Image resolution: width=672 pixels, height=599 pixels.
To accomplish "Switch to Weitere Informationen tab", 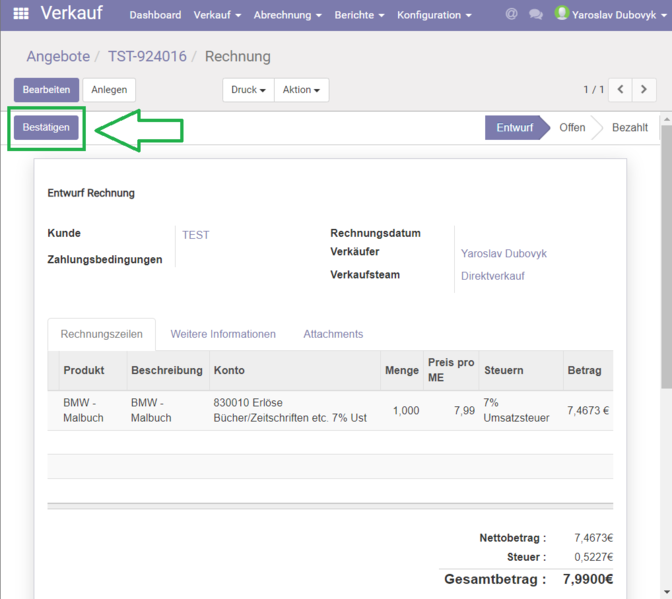I will [223, 334].
